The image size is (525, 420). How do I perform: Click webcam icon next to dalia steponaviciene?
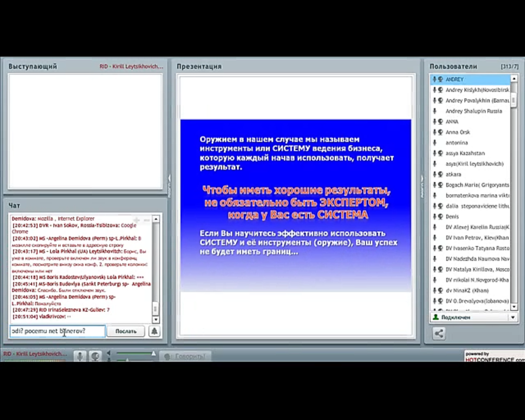point(441,206)
